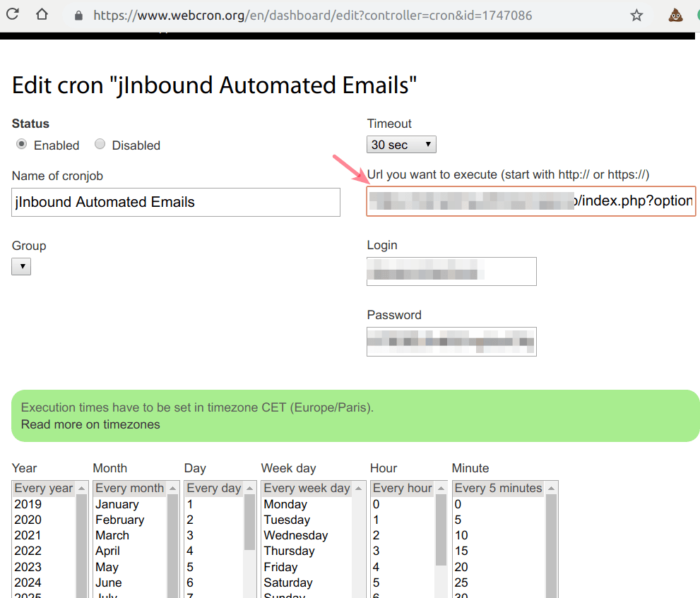Click the URL to execute input field
700x598 pixels.
(x=530, y=201)
